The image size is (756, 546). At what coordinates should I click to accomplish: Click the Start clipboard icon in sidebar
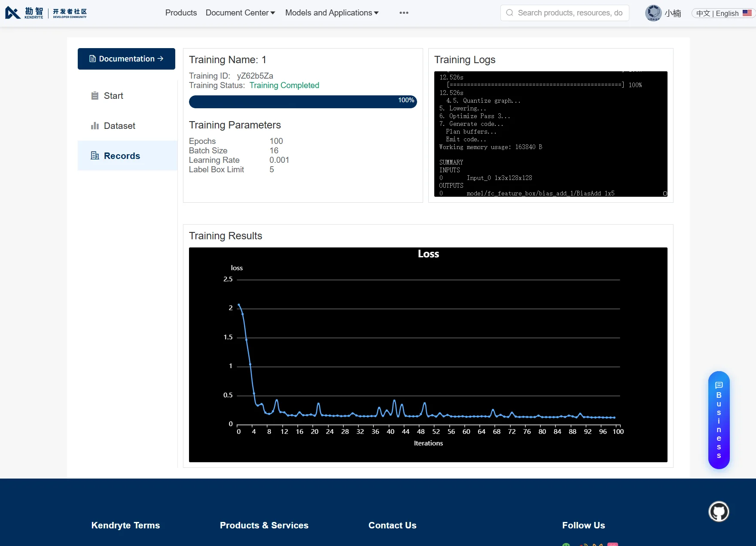coord(95,96)
